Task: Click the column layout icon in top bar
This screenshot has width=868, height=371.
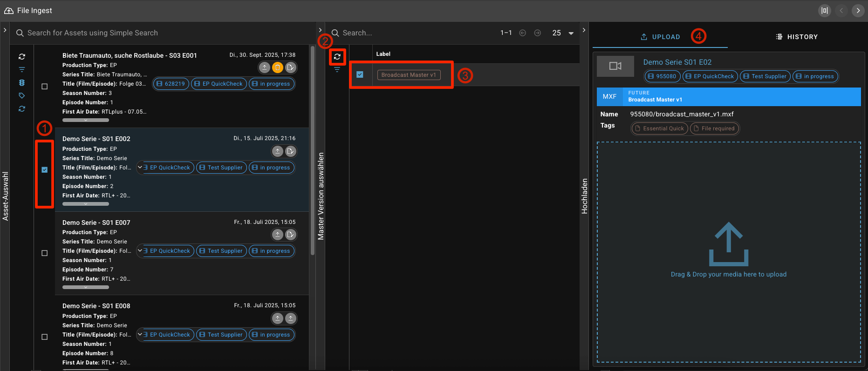Action: (x=825, y=10)
